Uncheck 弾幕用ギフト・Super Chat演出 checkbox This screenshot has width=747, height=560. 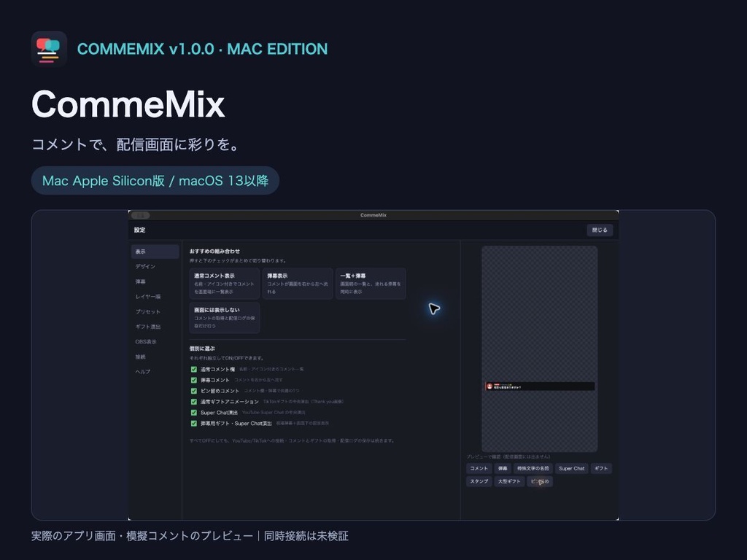point(194,424)
